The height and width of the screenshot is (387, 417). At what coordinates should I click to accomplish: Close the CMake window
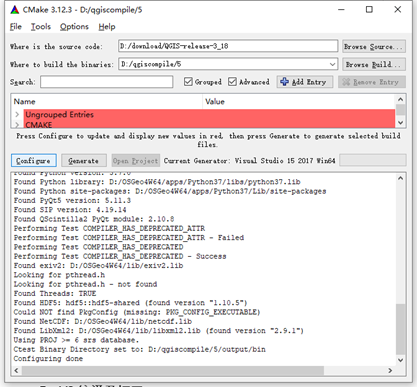pyautogui.click(x=397, y=10)
